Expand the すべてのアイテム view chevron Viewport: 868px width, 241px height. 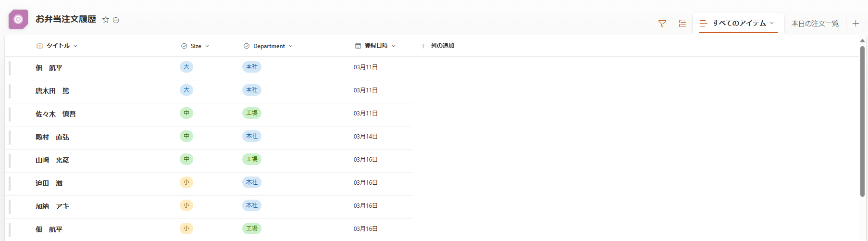(x=772, y=23)
